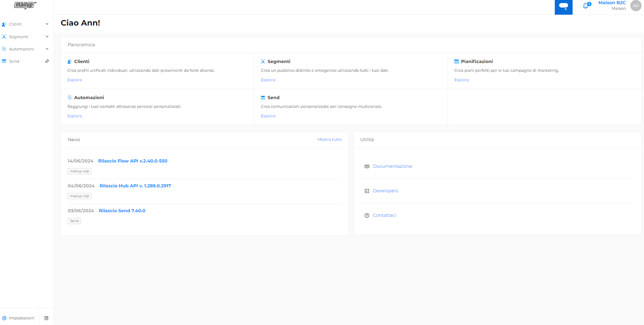Expand the Segmenti sidebar chevron
Viewport: 644px width, 325px height.
pyautogui.click(x=47, y=37)
